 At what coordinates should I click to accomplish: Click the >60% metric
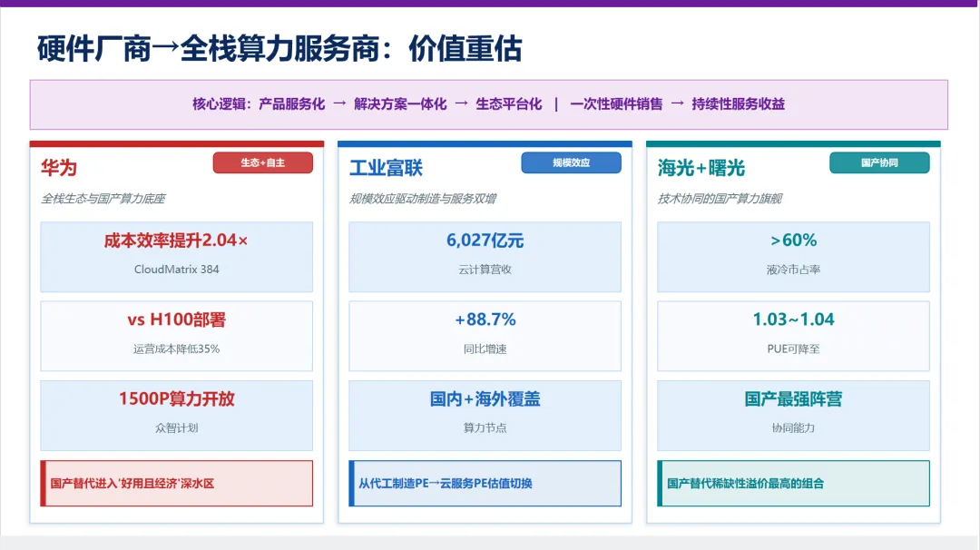pos(793,241)
